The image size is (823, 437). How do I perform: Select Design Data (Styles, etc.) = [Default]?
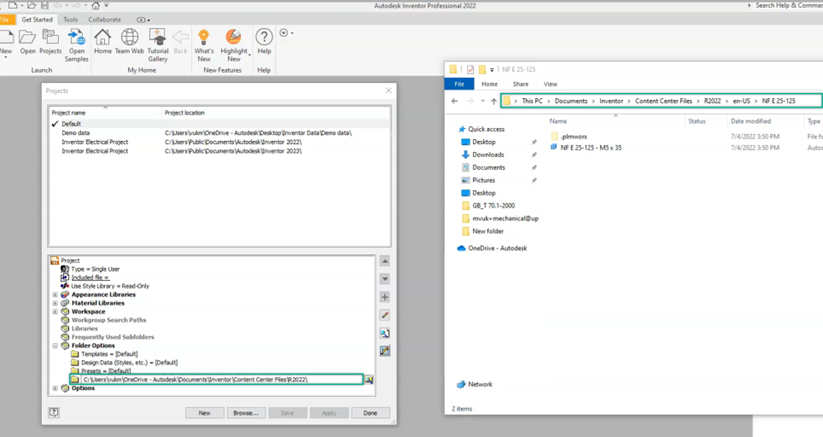[124, 363]
